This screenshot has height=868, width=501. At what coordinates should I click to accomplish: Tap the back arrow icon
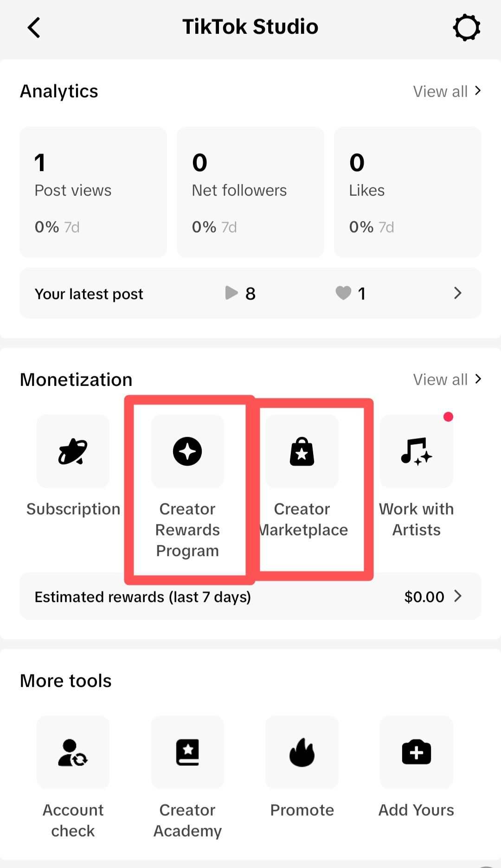click(34, 27)
